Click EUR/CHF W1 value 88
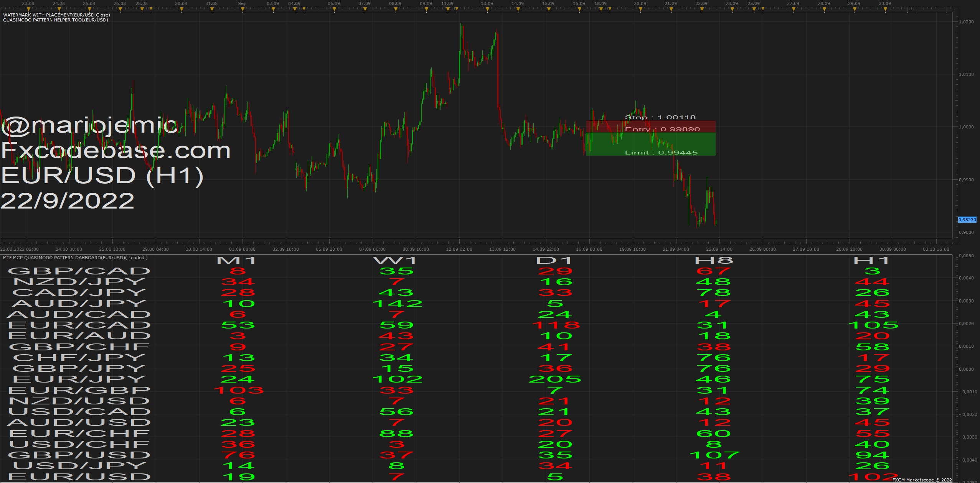Screen dimensions: 980x483 coord(396,434)
